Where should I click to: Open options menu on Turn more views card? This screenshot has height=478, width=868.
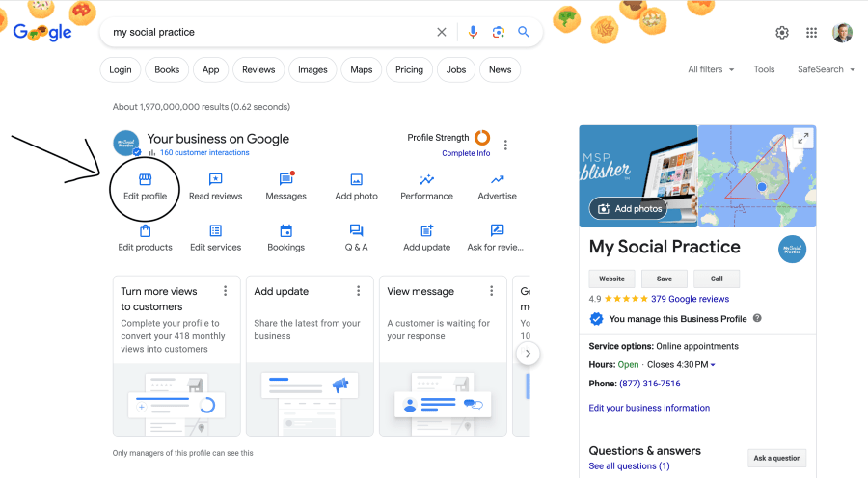225,291
